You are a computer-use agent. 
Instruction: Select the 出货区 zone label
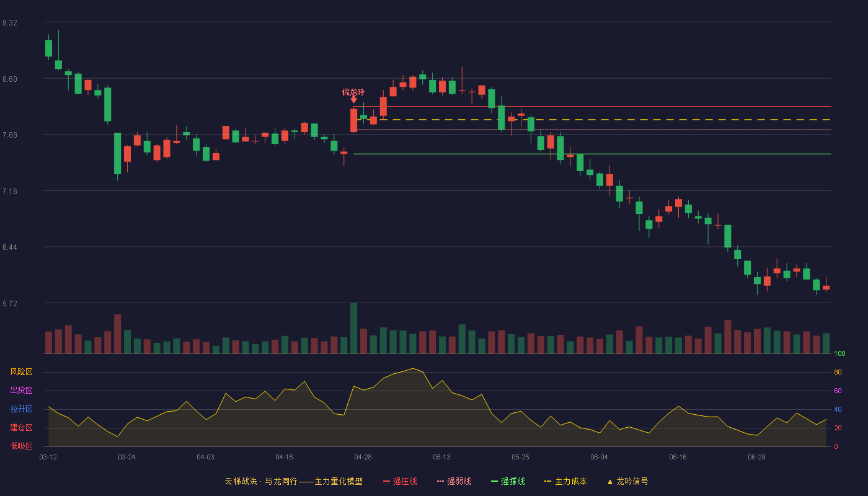[x=21, y=391]
